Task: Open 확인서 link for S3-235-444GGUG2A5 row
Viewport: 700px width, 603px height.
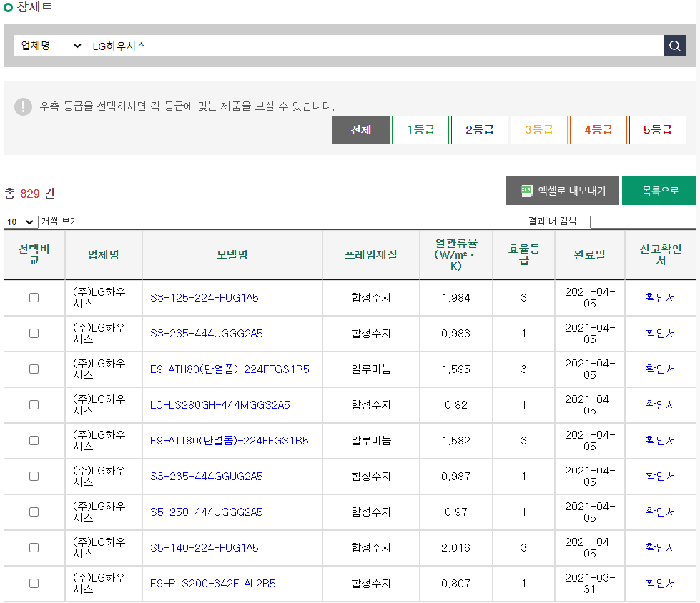Action: tap(660, 476)
